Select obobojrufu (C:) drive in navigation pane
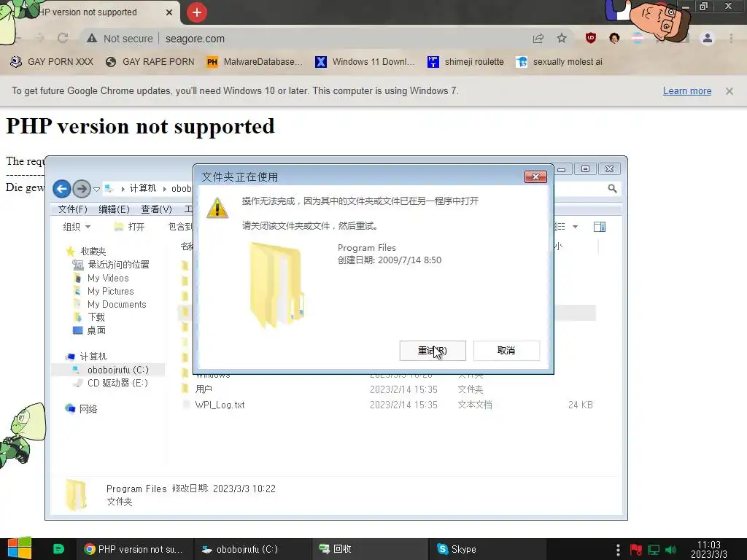The width and height of the screenshot is (747, 560). [x=111, y=370]
